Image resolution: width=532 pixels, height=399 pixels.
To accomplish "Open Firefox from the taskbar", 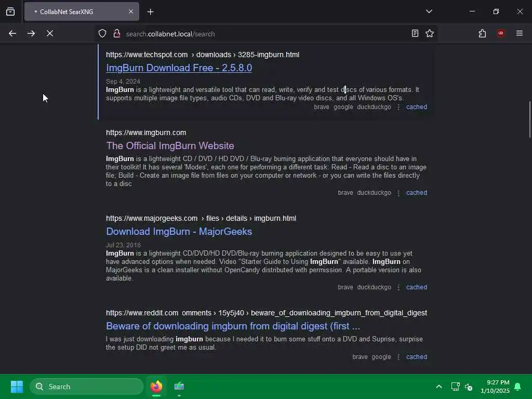I will coord(156,387).
